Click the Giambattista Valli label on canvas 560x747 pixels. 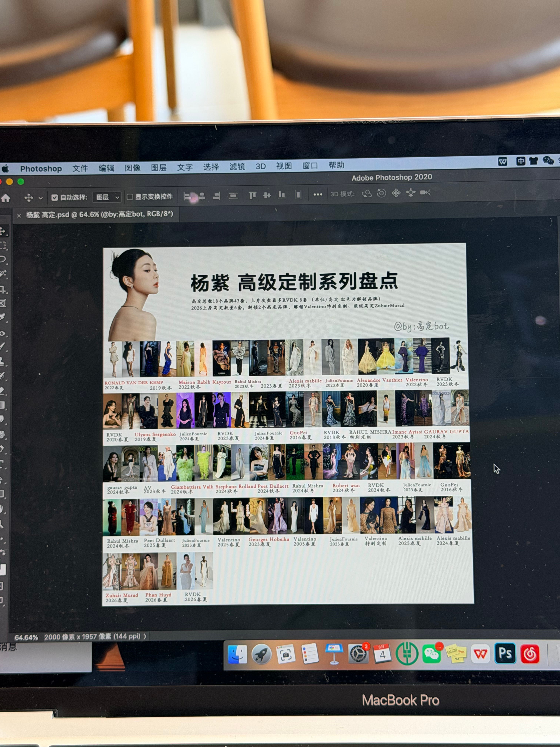(x=192, y=487)
